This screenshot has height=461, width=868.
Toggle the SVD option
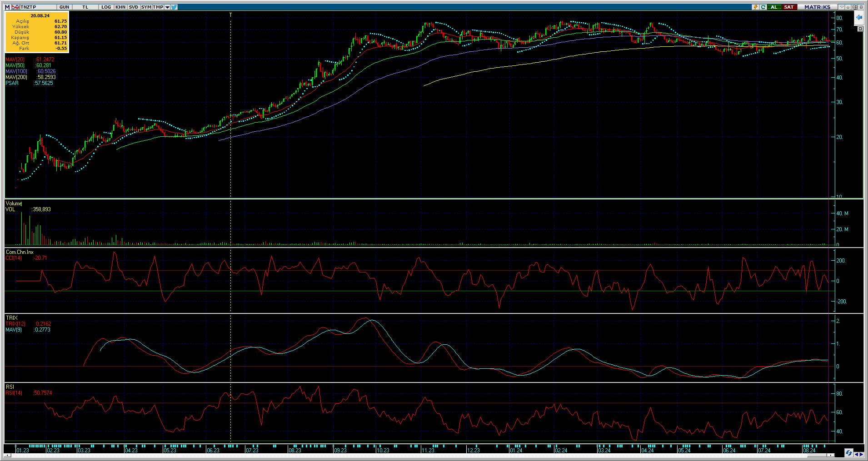pyautogui.click(x=134, y=7)
